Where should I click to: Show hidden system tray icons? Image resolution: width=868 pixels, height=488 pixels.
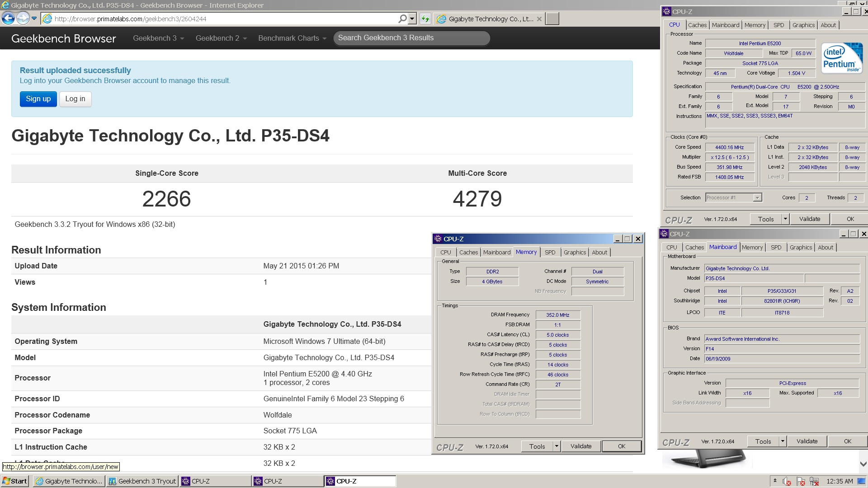(775, 481)
